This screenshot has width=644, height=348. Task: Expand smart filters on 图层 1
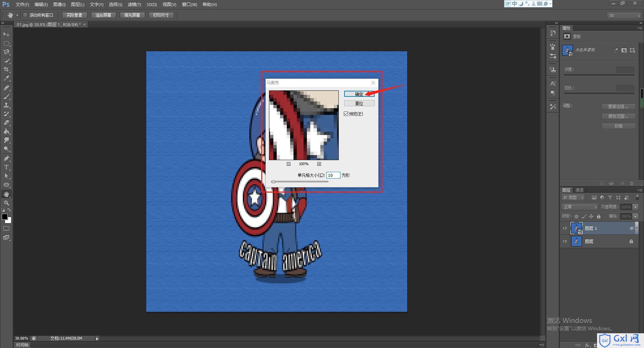637,228
